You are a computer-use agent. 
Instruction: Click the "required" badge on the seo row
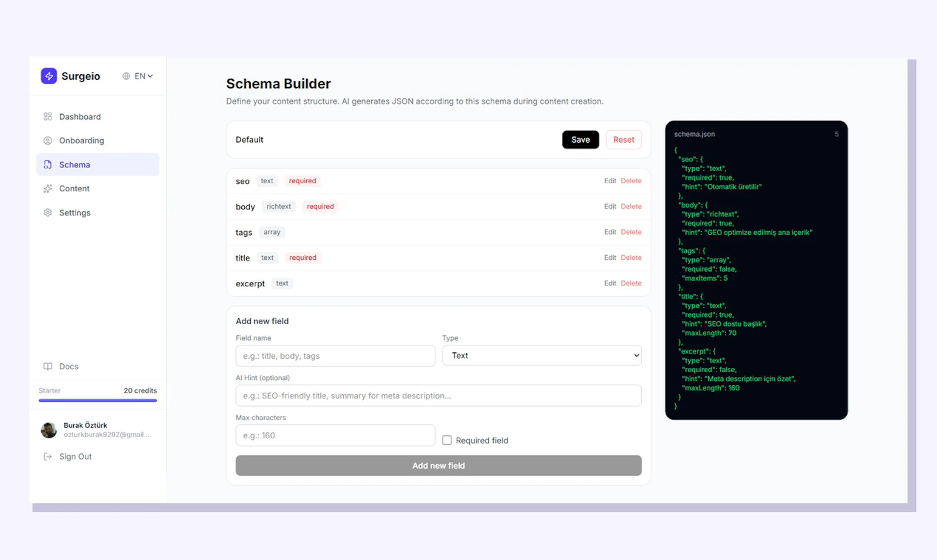coord(302,181)
